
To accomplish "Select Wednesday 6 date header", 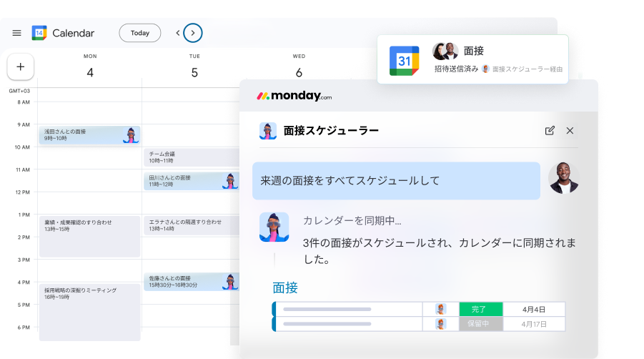I will pyautogui.click(x=299, y=67).
